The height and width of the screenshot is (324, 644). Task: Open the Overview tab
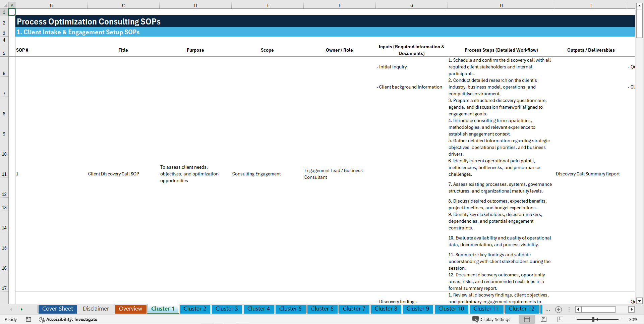130,309
